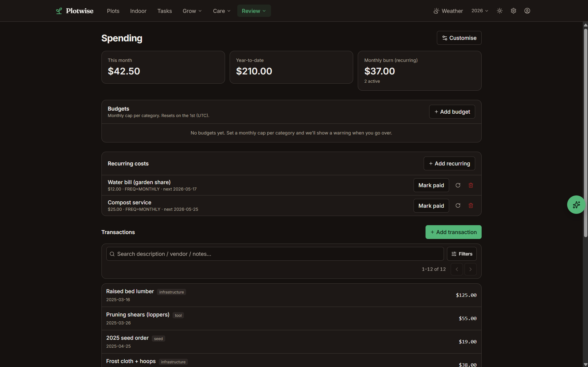588x367 pixels.
Task: Click the Plotwise sprout logo icon
Action: 59,11
